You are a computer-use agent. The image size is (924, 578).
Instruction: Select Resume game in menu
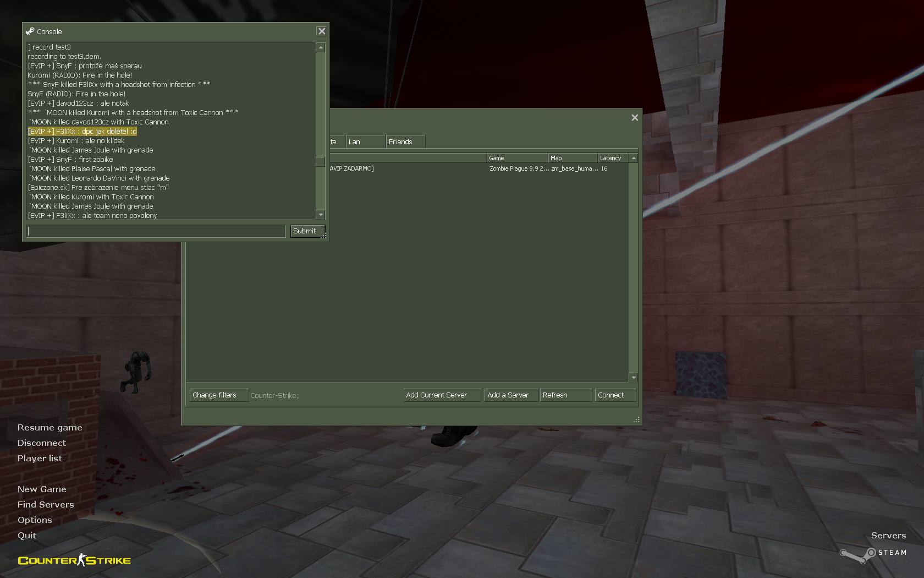(x=50, y=428)
